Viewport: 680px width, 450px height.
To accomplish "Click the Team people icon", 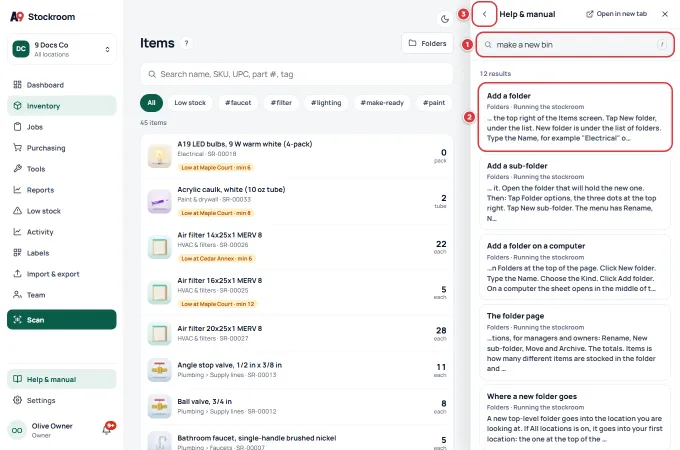I will click(17, 295).
